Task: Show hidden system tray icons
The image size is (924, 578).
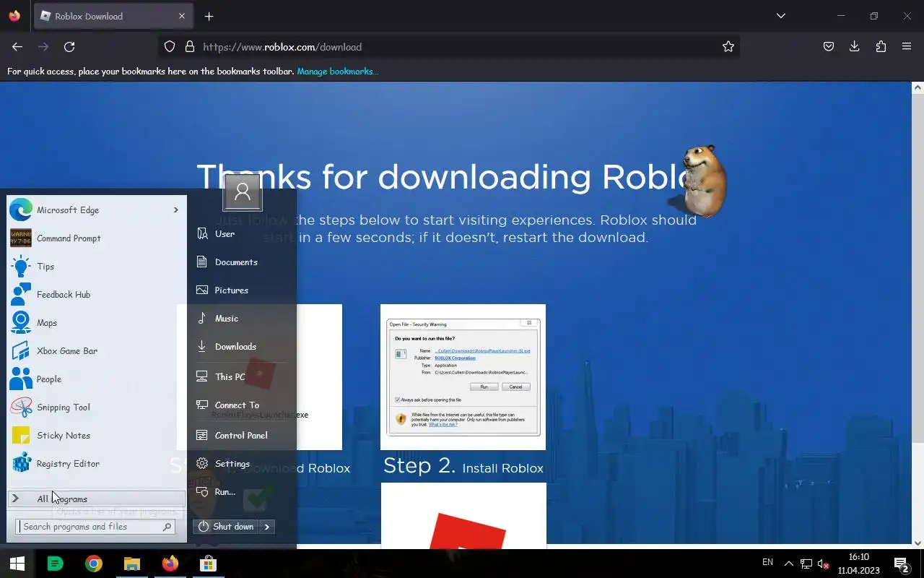Action: pos(788,564)
